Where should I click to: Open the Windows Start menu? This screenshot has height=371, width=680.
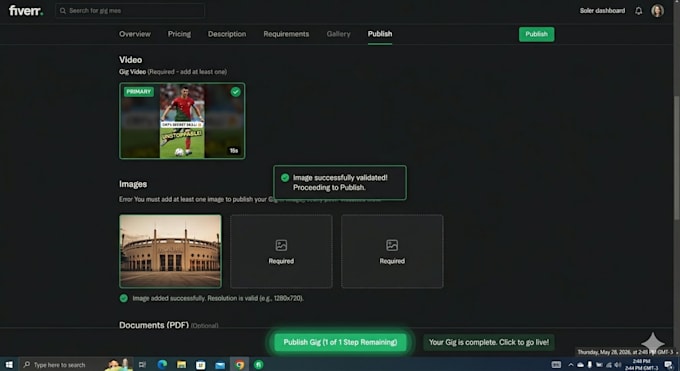point(9,364)
